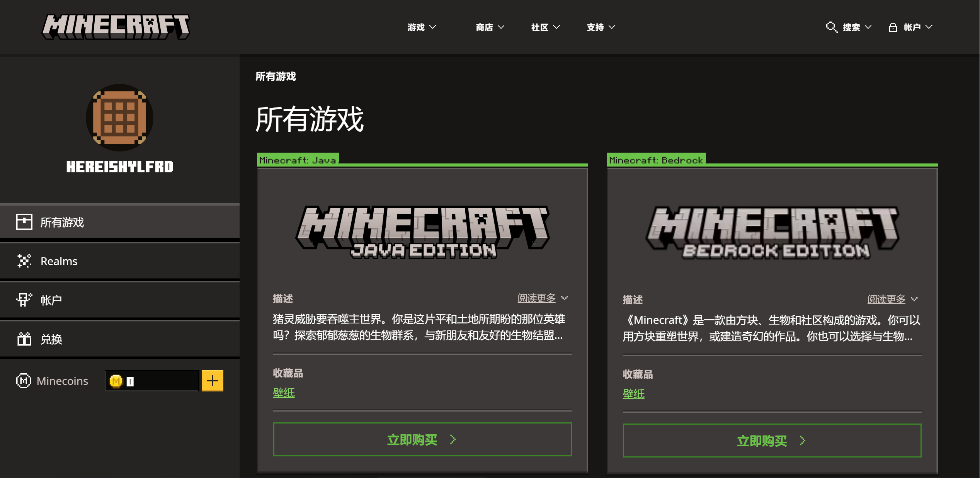Image resolution: width=980 pixels, height=478 pixels.
Task: Open the 壁纸 link on Bedrock card
Action: tap(633, 394)
